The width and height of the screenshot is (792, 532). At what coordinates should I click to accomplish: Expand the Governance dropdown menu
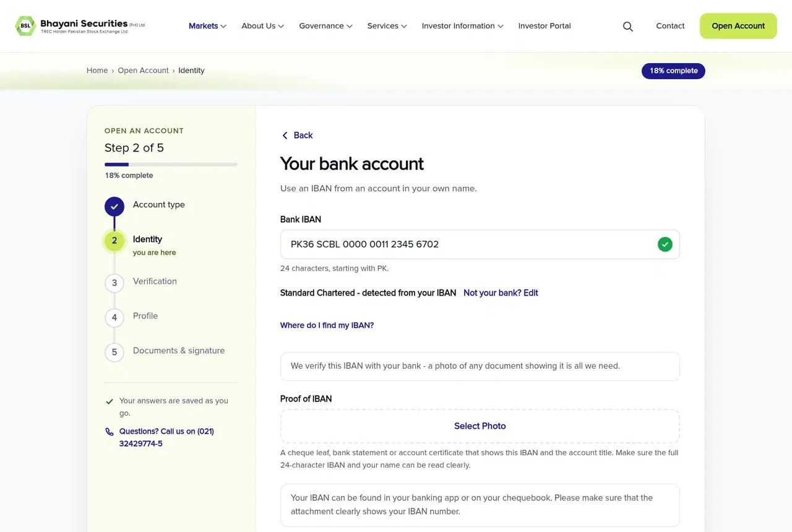(x=325, y=26)
